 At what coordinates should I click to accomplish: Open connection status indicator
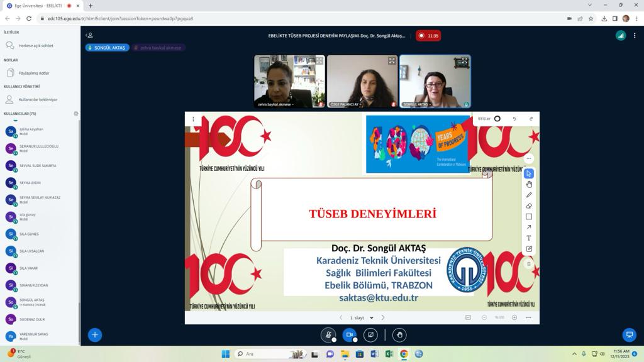pyautogui.click(x=621, y=36)
